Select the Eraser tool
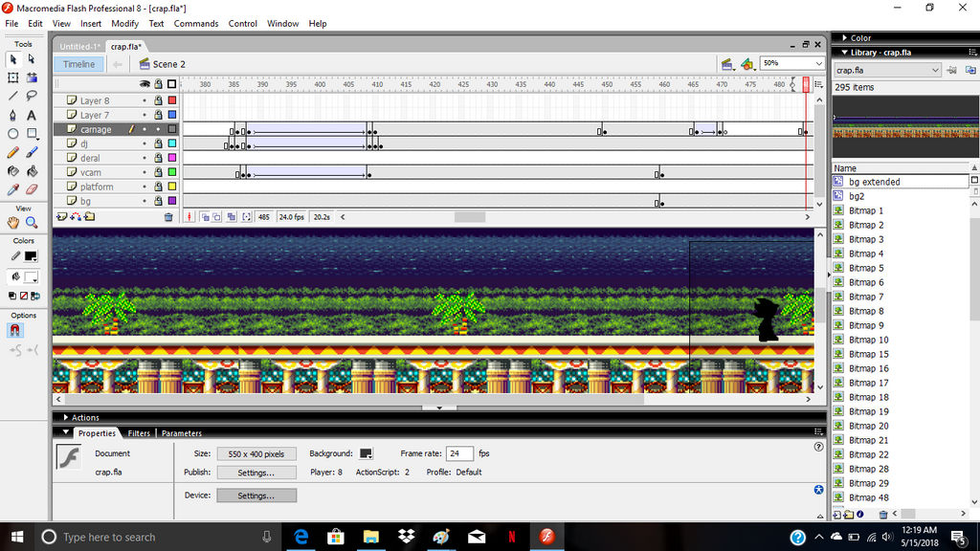Image resolution: width=980 pixels, height=551 pixels. 32,189
